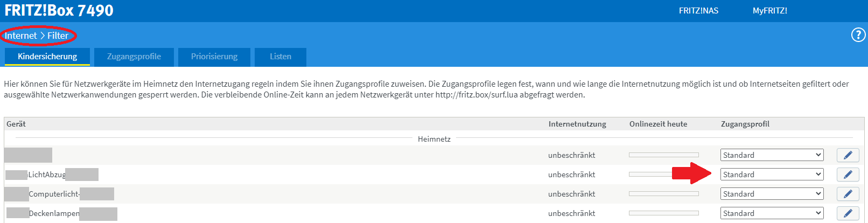
Task: Open the FRITZ!NAS link
Action: pos(698,11)
